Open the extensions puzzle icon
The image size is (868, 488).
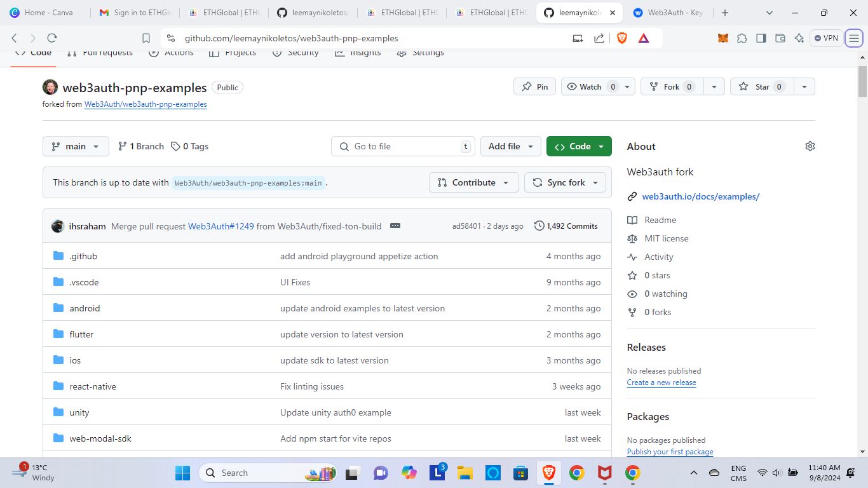pyautogui.click(x=742, y=38)
